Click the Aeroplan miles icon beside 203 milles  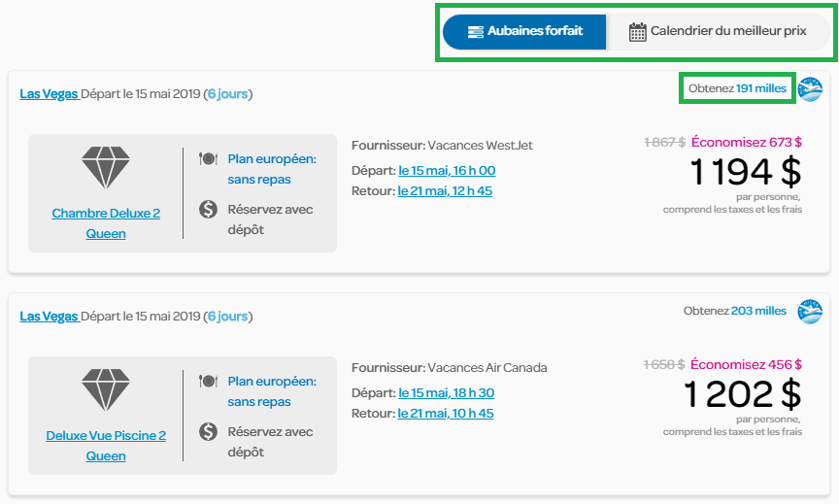pyautogui.click(x=810, y=312)
